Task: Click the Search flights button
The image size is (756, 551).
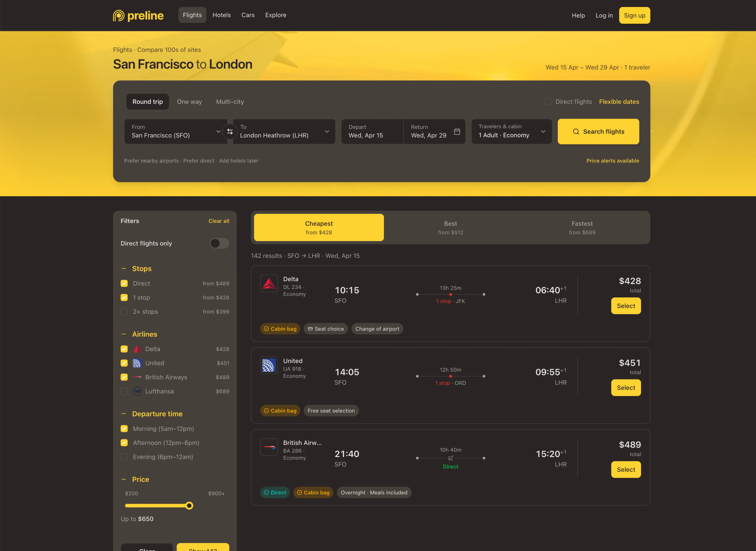Action: click(598, 131)
